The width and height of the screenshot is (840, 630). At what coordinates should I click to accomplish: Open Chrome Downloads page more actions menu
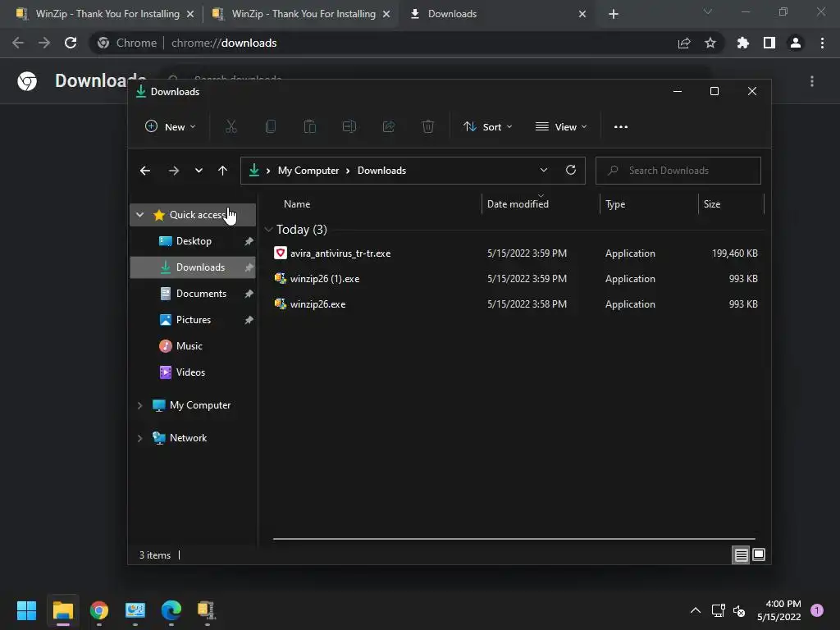[812, 81]
